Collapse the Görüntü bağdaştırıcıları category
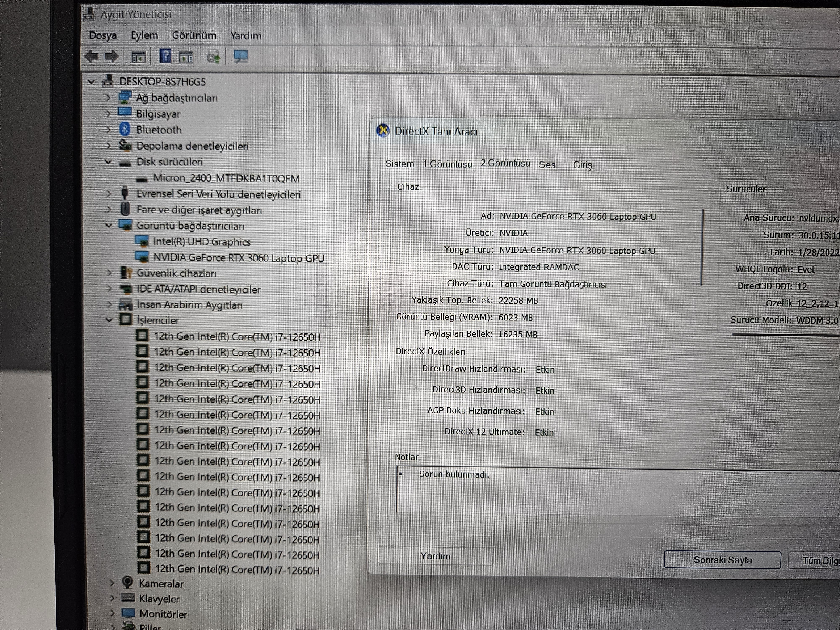840x630 pixels. 108,225
